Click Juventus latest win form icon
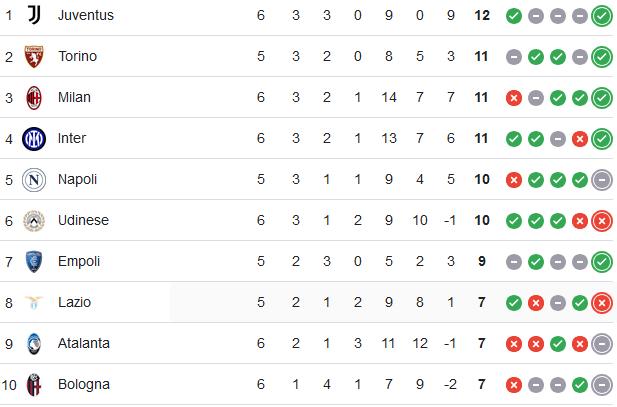 (602, 16)
